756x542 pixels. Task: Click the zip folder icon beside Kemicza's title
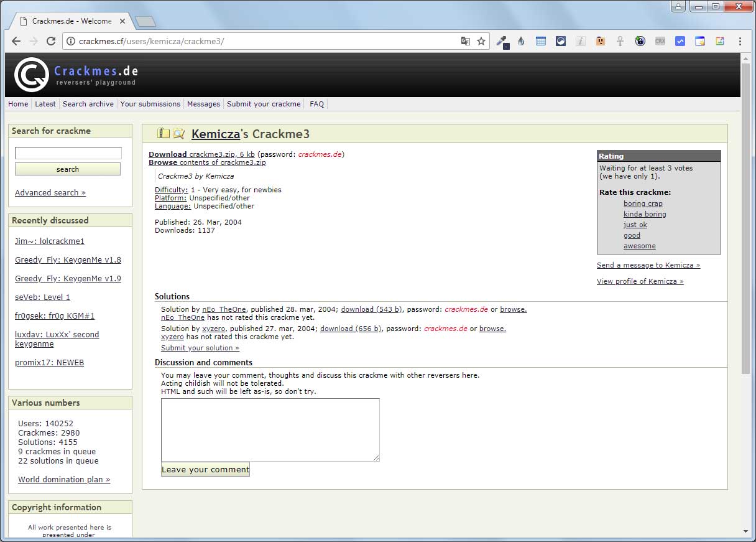(x=164, y=133)
